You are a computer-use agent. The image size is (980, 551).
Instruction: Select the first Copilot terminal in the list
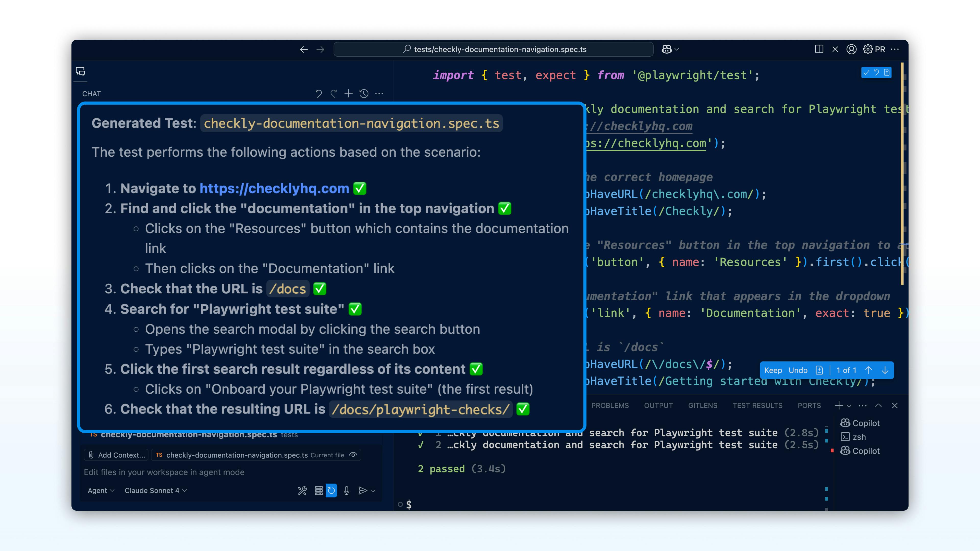(x=860, y=423)
